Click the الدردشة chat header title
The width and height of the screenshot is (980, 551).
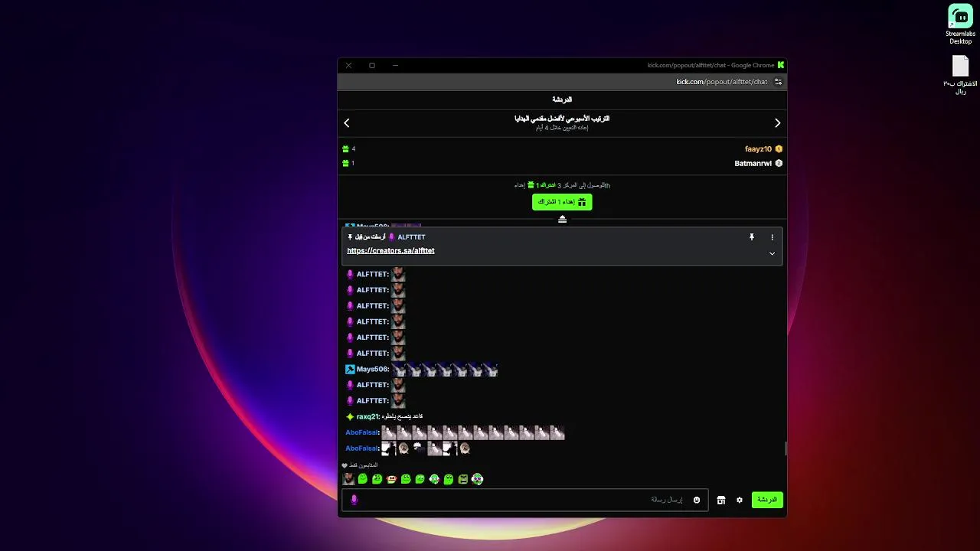pyautogui.click(x=562, y=99)
